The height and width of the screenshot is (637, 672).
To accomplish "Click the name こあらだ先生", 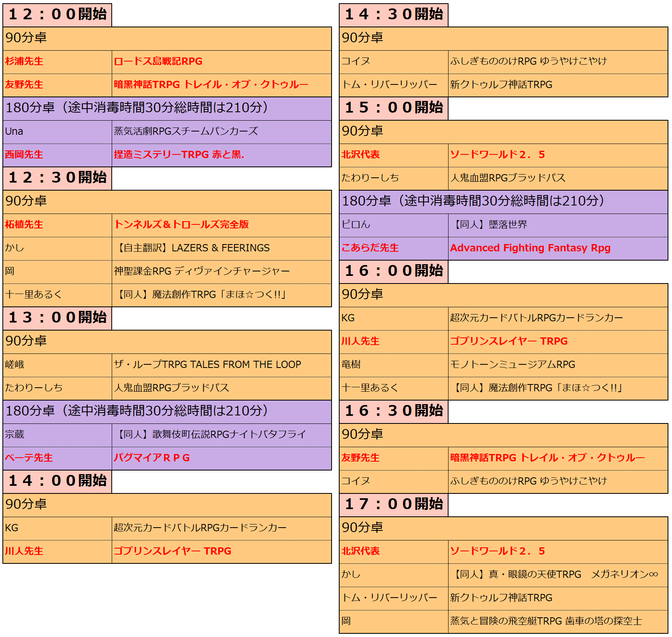I will [x=370, y=248].
